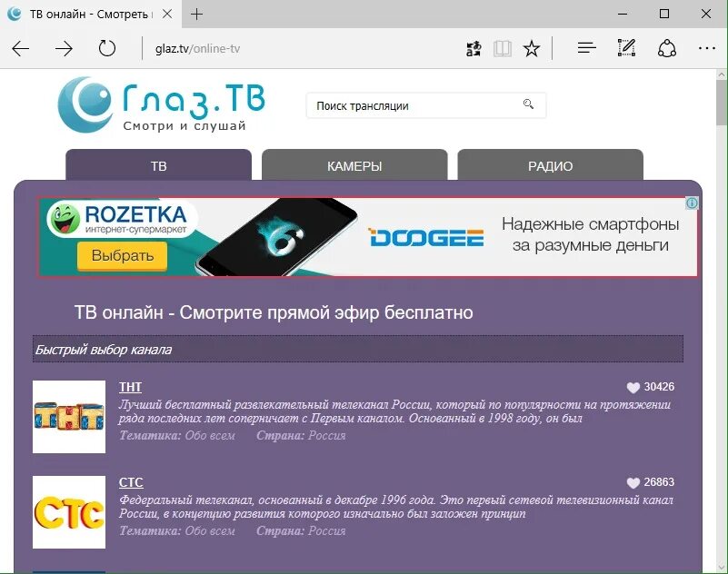This screenshot has height=574, width=728.
Task: Click the vertical scrollbar thumb
Action: pos(722,101)
